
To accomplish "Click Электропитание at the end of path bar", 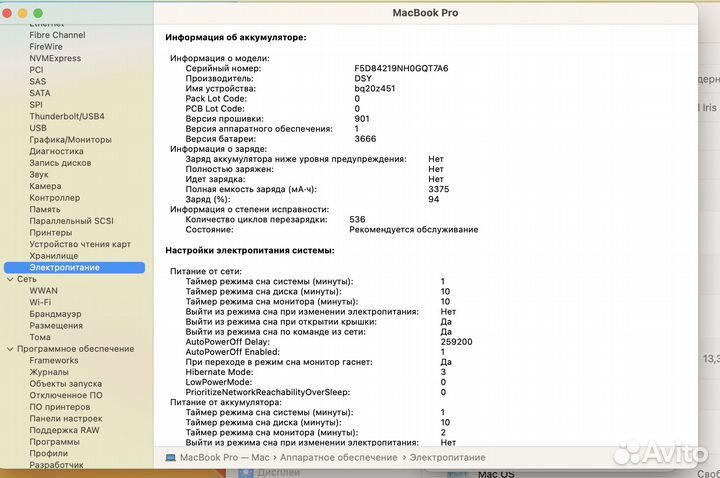I will click(x=440, y=457).
